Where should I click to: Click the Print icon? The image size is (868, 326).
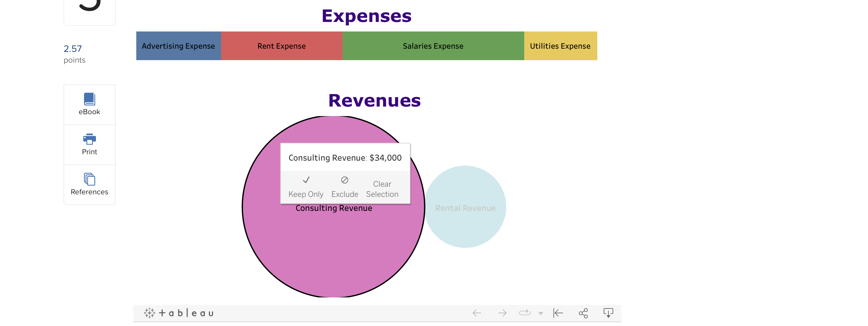click(89, 139)
